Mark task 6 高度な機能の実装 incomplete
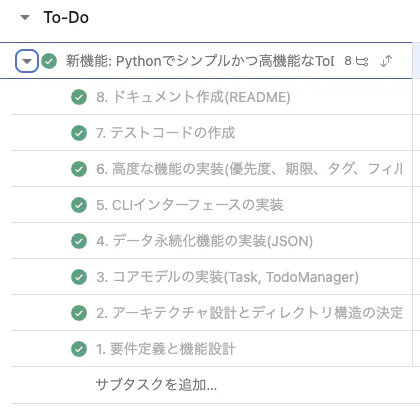The height and width of the screenshot is (409, 420). tap(79, 169)
